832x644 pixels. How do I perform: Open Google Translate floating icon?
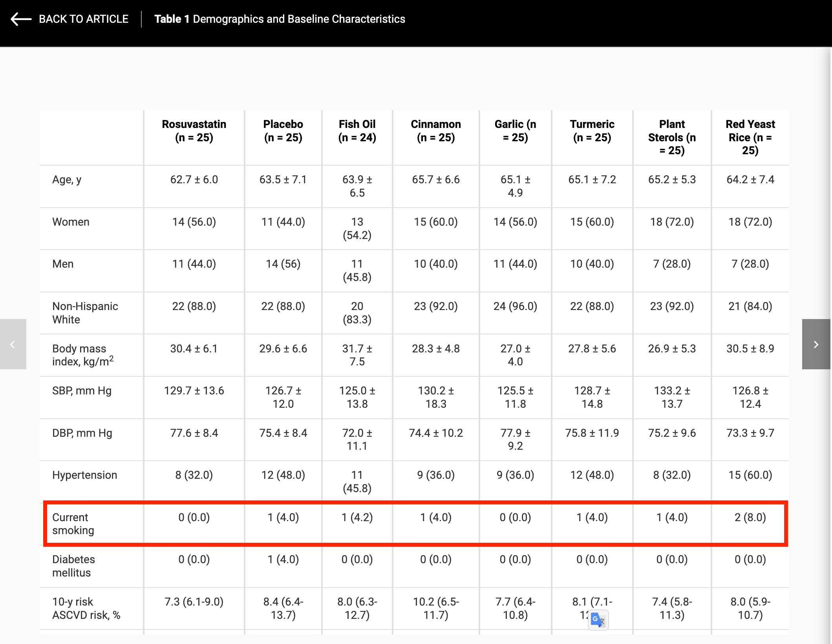pos(598,620)
